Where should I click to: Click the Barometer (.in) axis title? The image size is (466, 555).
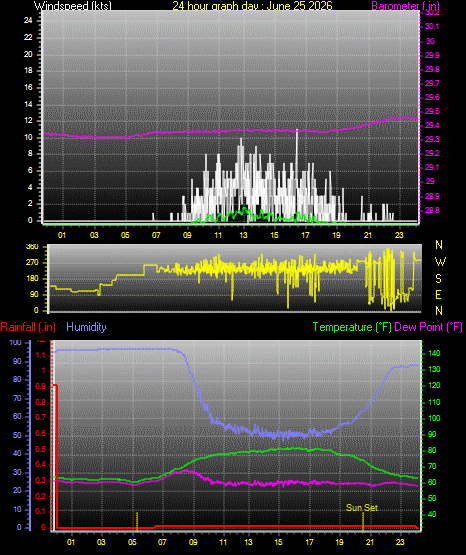[x=405, y=6]
